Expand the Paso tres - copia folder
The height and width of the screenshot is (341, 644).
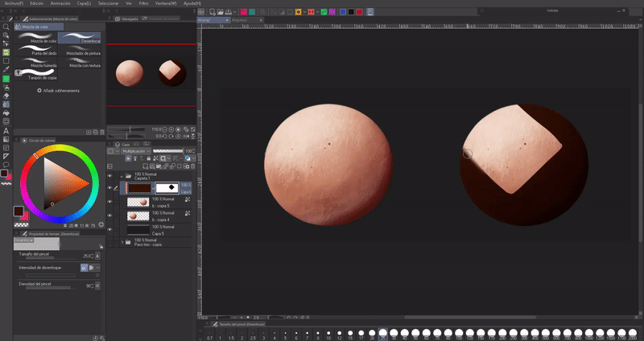(122, 241)
